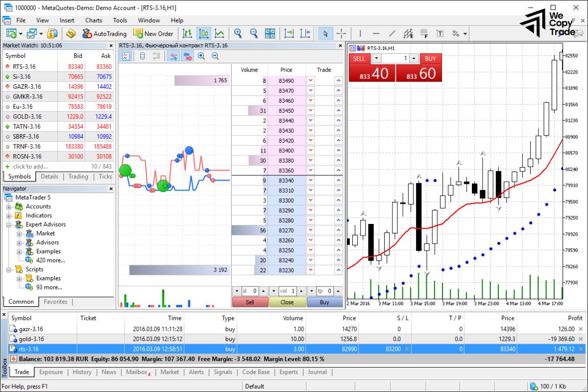Insert a text label on the chart
Screen dimensions: 588x392
coord(440,33)
